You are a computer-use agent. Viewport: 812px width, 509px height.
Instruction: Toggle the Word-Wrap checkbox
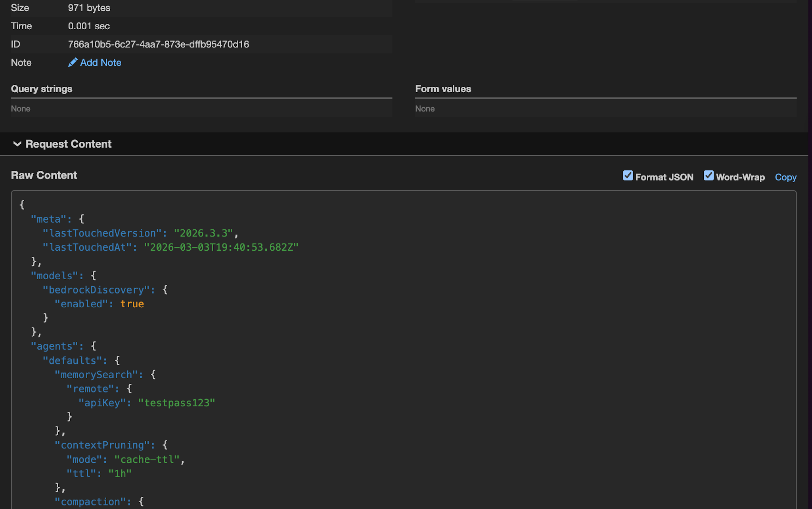(709, 175)
